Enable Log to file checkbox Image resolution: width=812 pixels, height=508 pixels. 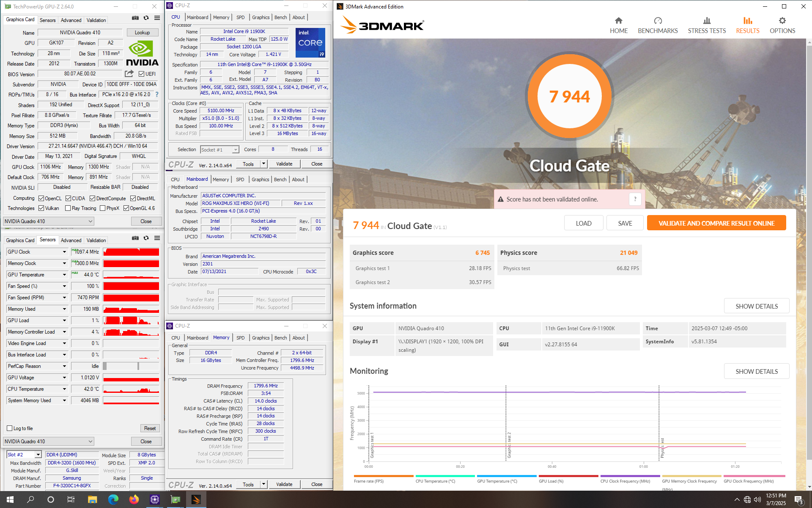click(x=10, y=428)
